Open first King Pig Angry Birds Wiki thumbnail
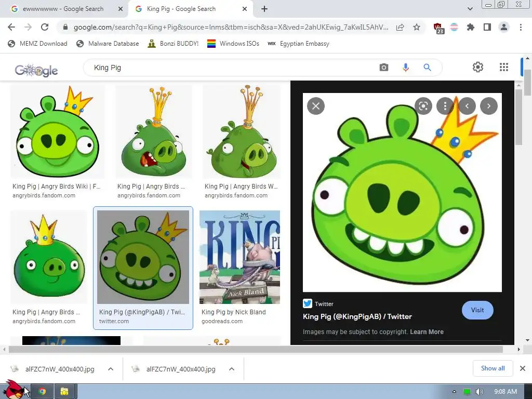This screenshot has height=399, width=532. [x=57, y=131]
